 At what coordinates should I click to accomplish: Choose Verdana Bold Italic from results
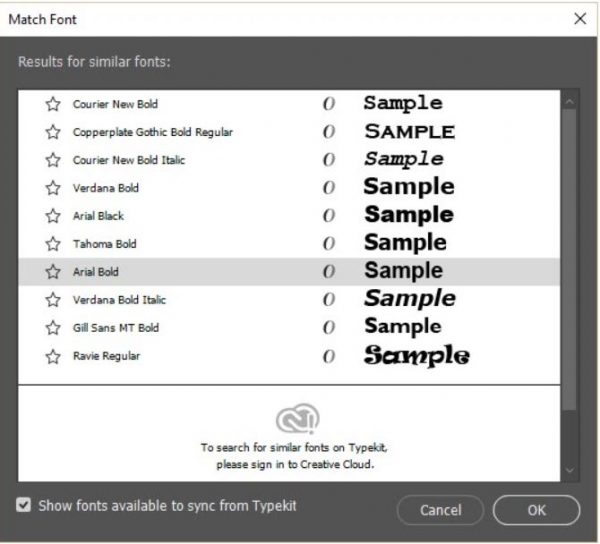pos(289,300)
